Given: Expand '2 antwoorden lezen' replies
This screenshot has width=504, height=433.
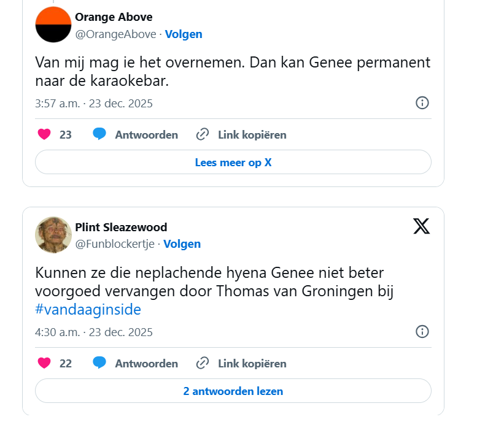Looking at the screenshot, I should pyautogui.click(x=233, y=391).
